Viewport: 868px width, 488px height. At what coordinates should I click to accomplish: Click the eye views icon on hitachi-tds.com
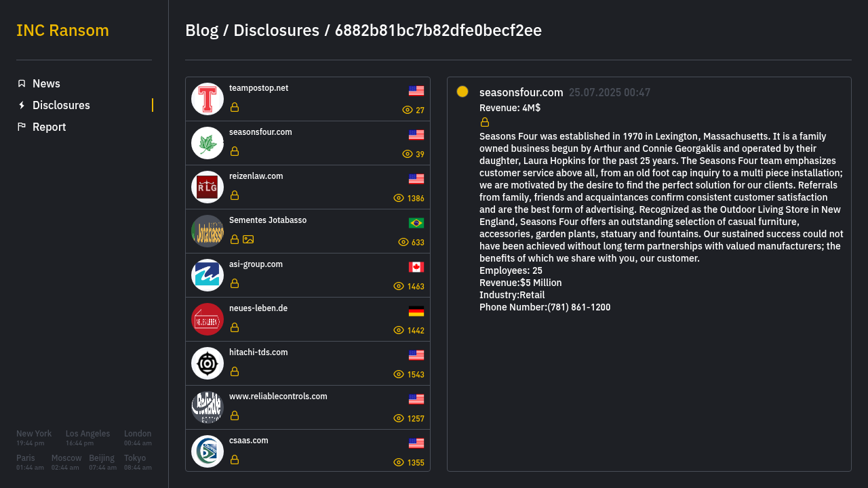[399, 374]
